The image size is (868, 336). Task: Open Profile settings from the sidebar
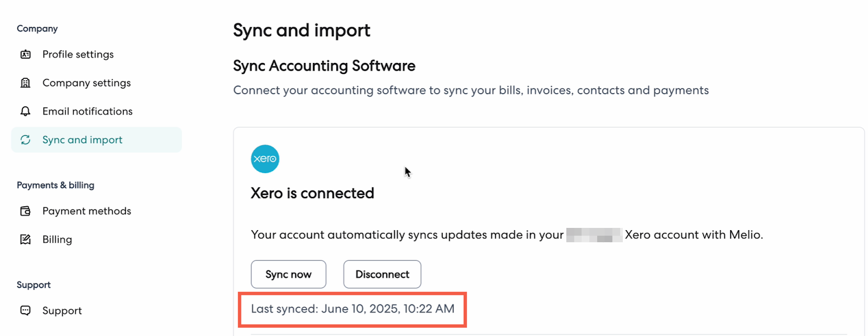point(78,54)
